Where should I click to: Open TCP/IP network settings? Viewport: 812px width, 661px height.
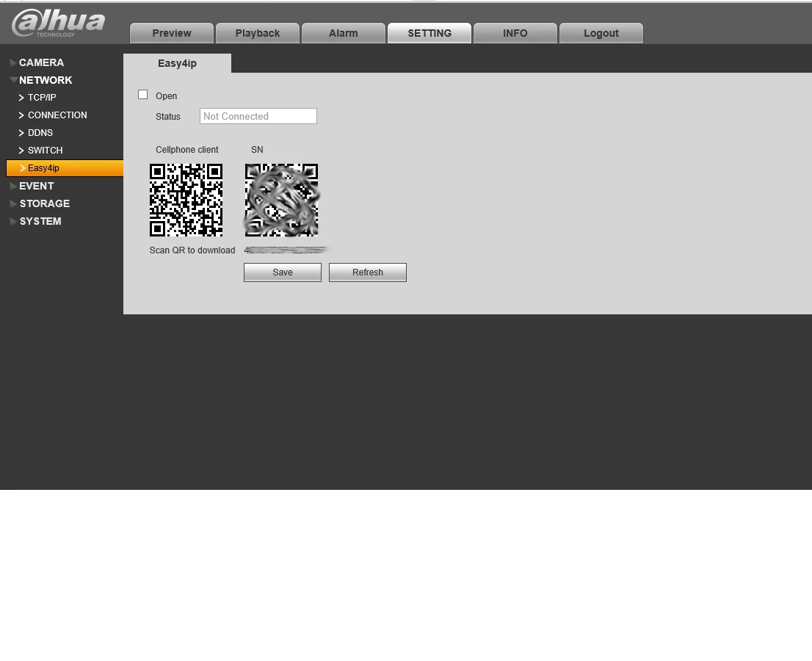[37, 98]
